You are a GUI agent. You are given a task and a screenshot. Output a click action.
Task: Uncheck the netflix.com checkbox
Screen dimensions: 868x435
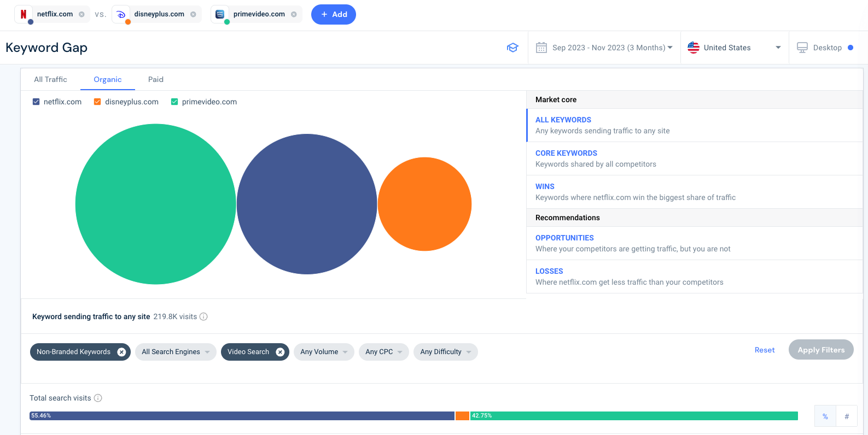(36, 102)
